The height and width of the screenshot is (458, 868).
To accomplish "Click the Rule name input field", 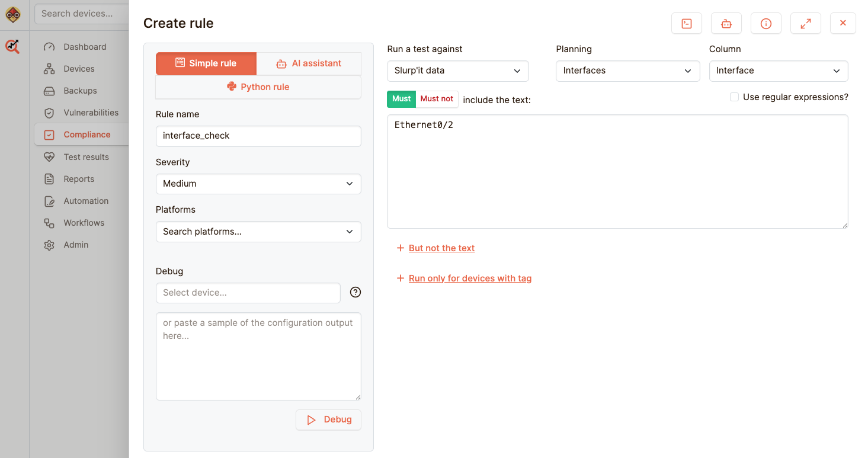I will [x=258, y=136].
